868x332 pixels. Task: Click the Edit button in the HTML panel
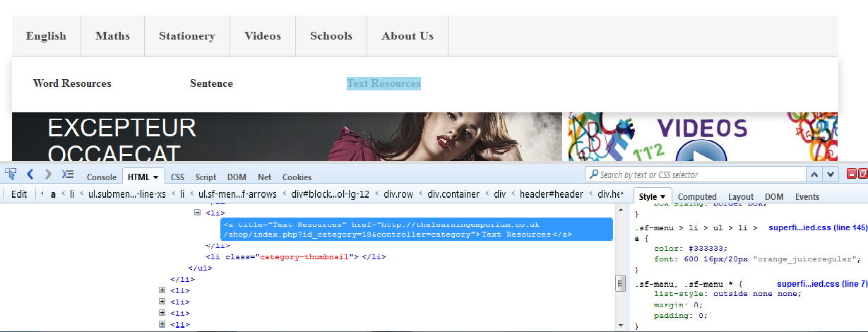click(19, 194)
